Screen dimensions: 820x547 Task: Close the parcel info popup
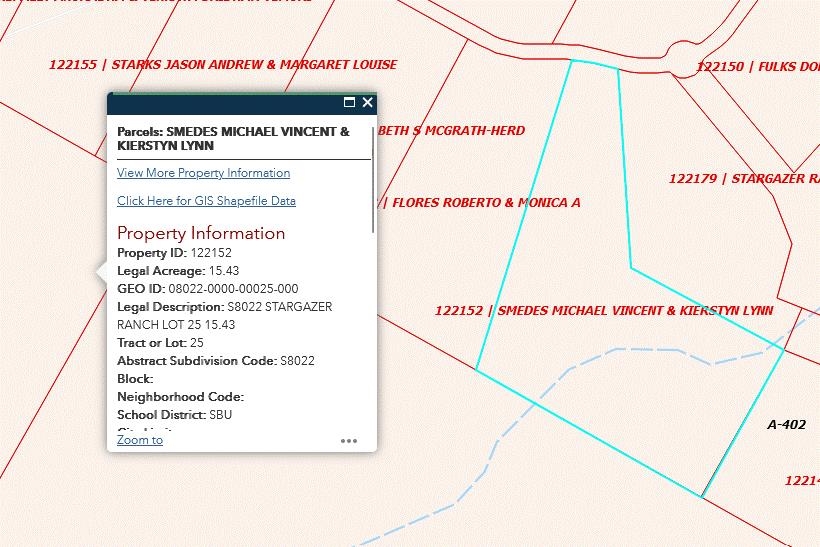click(367, 102)
